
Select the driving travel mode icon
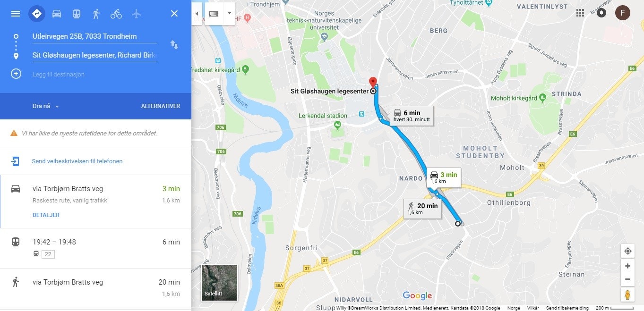point(57,14)
